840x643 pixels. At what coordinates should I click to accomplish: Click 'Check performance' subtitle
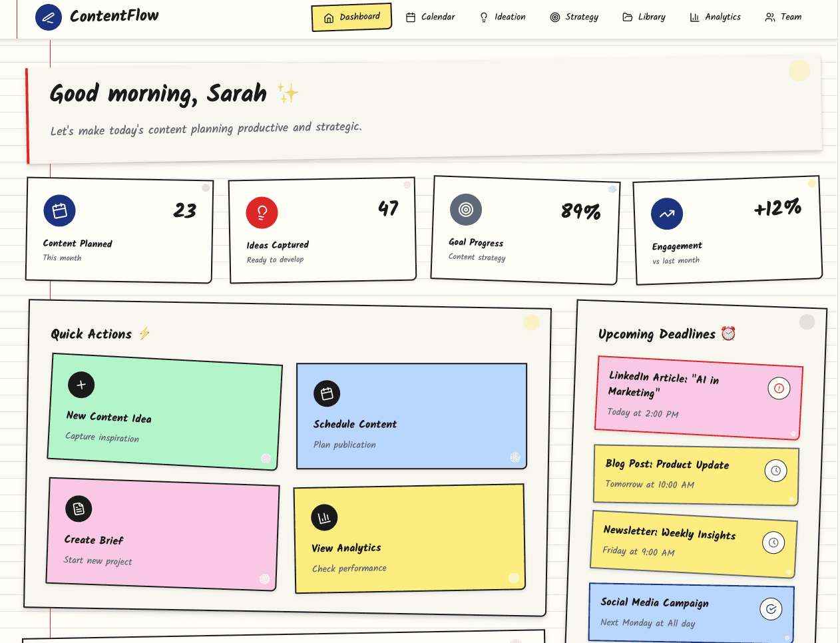(349, 568)
